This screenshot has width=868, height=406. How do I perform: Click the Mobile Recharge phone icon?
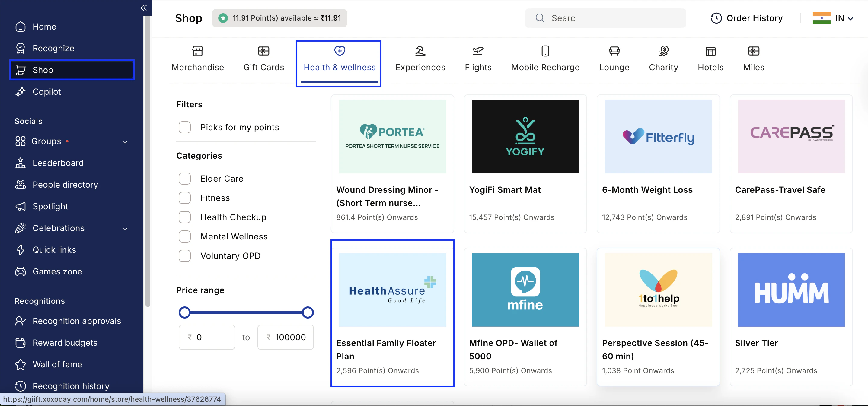coord(545,51)
